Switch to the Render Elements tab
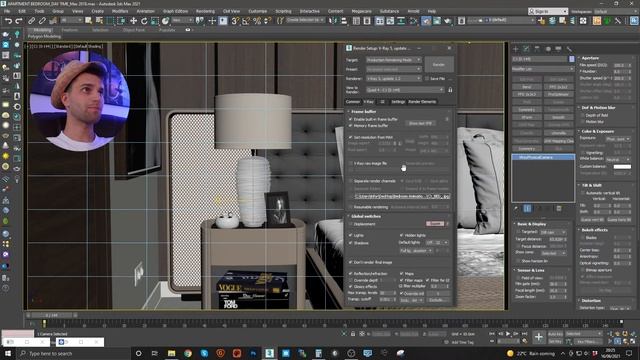 point(422,102)
